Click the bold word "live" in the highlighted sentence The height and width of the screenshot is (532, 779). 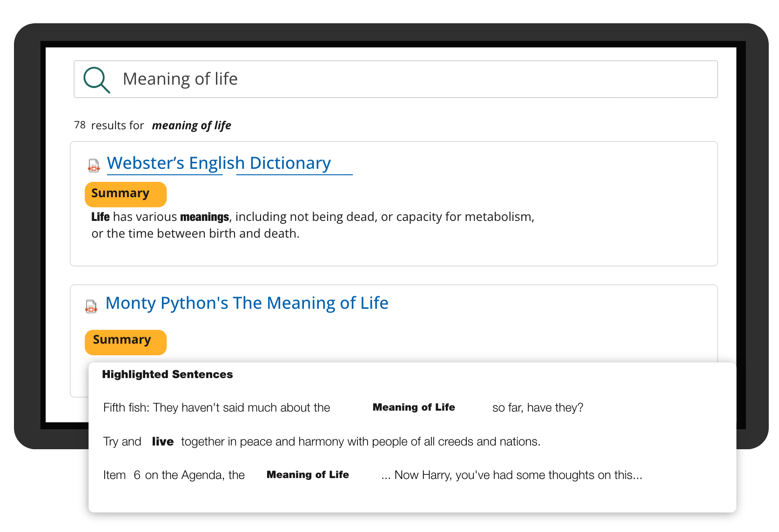pos(163,441)
